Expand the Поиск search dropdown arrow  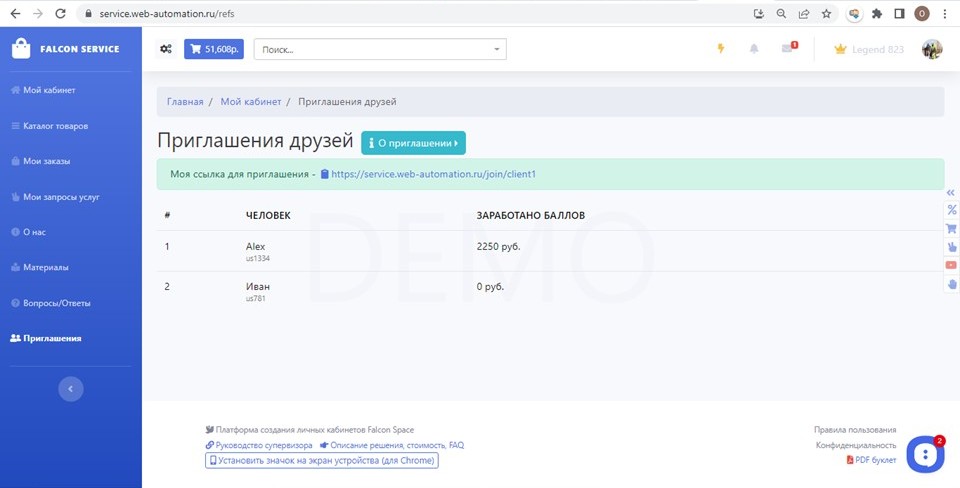pos(497,49)
